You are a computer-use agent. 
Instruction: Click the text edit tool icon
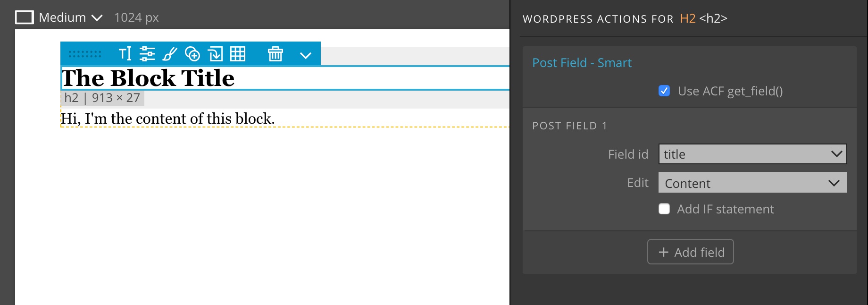pos(125,54)
